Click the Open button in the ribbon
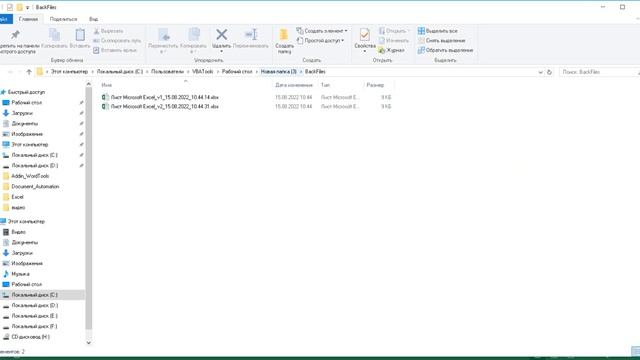This screenshot has width=640, height=360. point(394,31)
